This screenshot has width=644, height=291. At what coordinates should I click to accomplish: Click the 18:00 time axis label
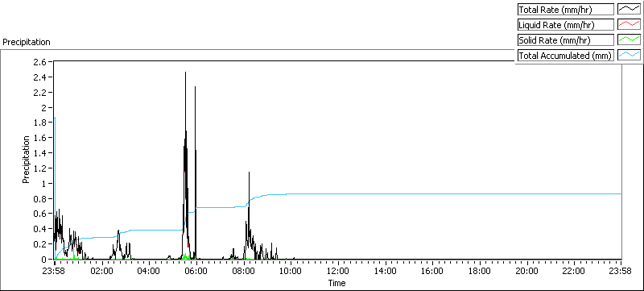coord(480,271)
